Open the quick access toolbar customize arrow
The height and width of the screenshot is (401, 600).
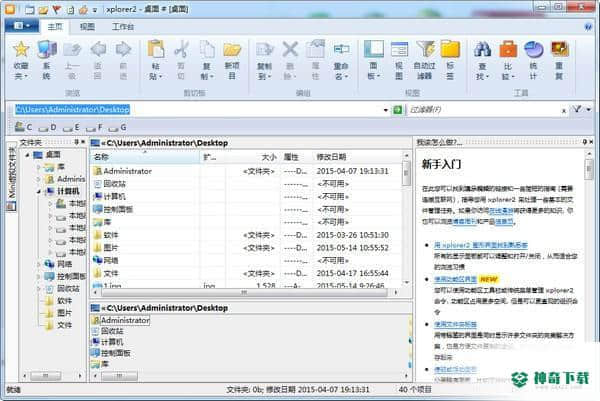(95, 10)
